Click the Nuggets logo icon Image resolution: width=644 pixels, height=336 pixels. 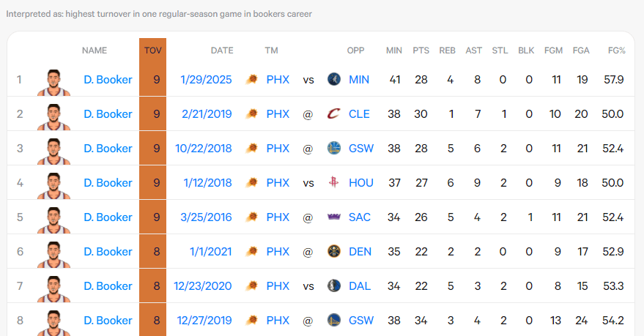(334, 251)
